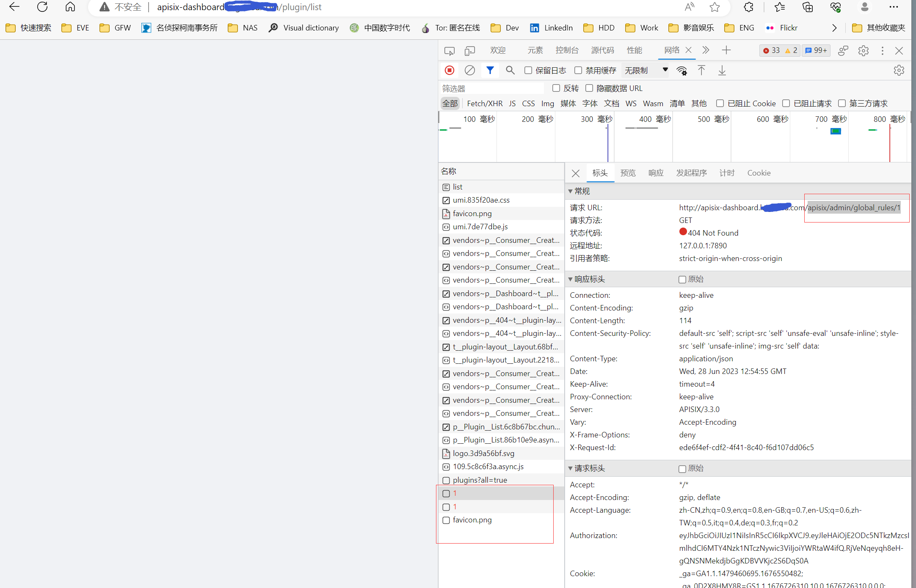Image resolution: width=916 pixels, height=588 pixels.
Task: Check 原始 for response headers
Action: (682, 279)
